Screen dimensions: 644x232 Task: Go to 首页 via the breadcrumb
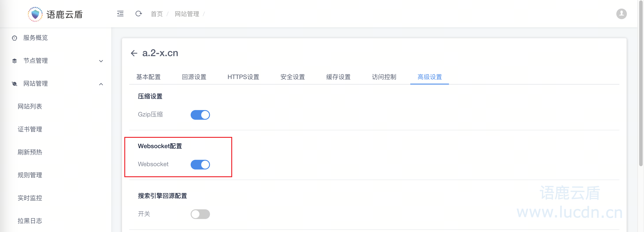(x=157, y=14)
